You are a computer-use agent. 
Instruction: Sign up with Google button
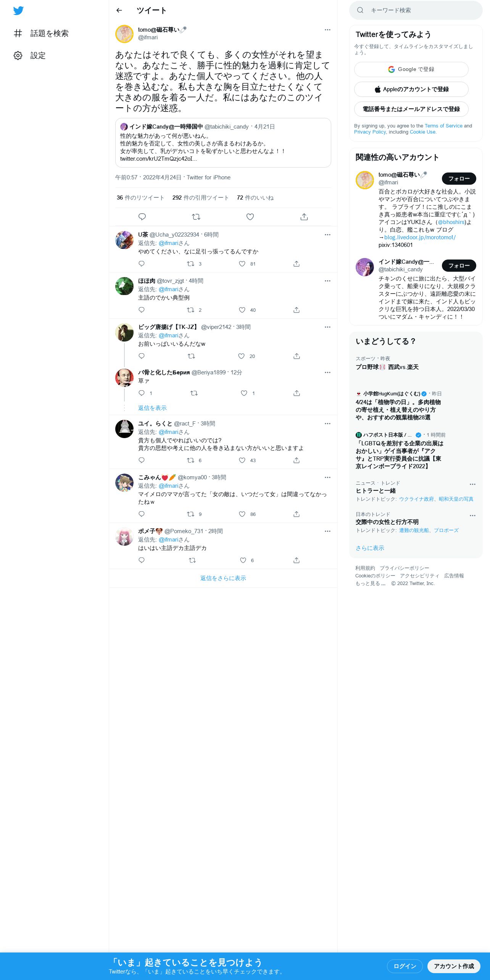click(411, 69)
